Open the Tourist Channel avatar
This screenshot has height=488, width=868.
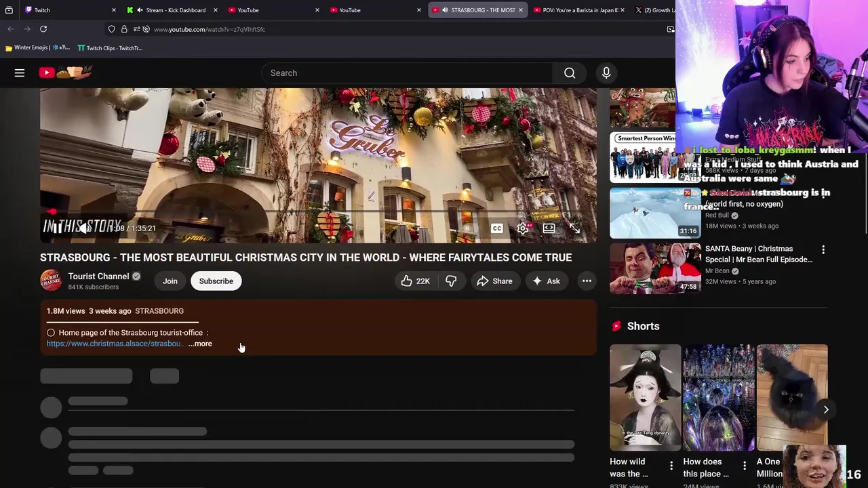51,281
